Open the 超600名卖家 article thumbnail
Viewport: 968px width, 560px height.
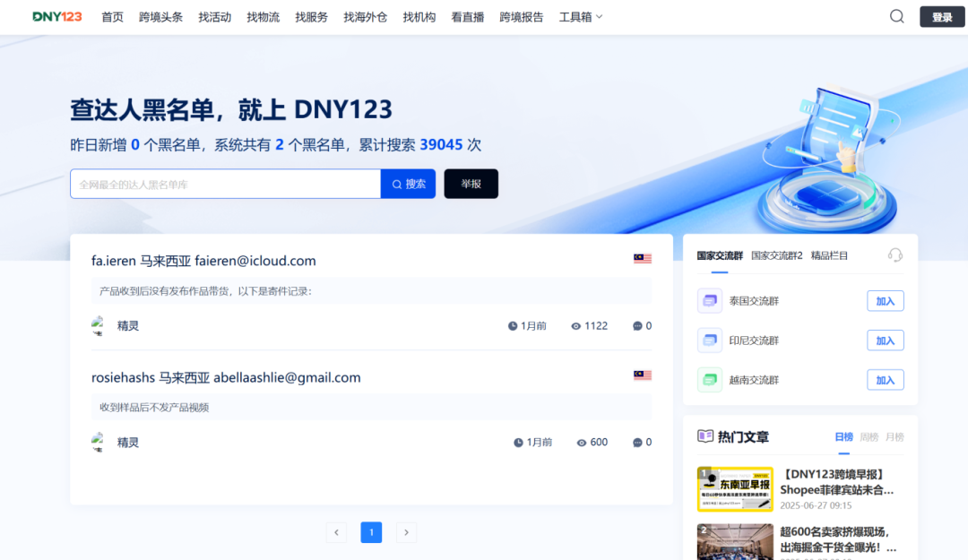coord(735,542)
